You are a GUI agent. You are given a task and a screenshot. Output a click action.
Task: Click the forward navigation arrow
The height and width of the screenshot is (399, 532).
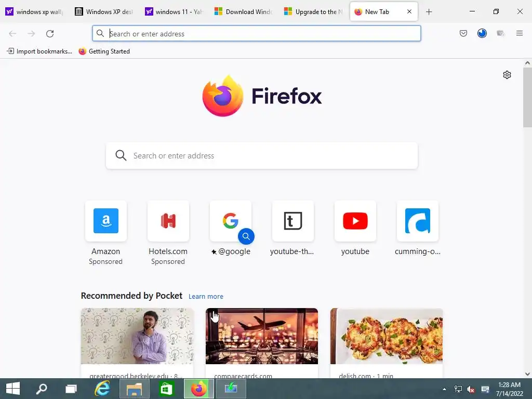31,34
